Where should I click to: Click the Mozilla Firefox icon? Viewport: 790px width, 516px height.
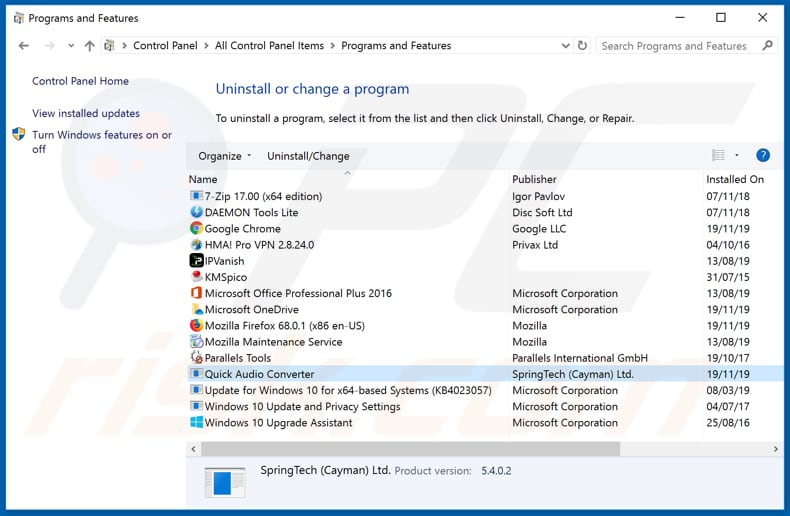[x=196, y=325]
